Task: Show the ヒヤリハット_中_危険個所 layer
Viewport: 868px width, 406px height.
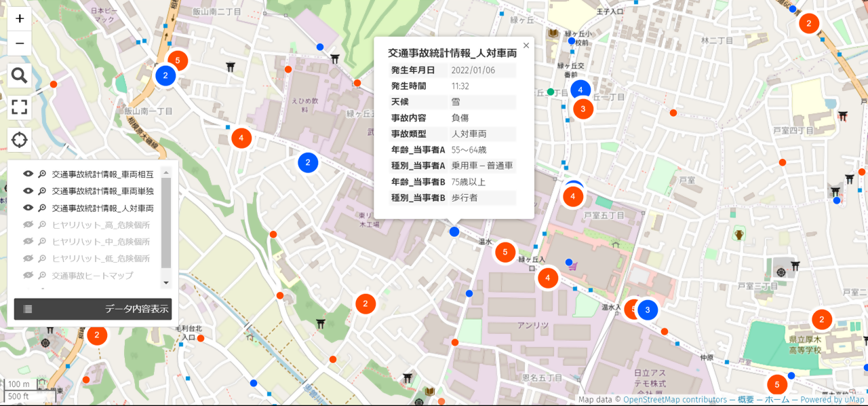Action: 28,242
